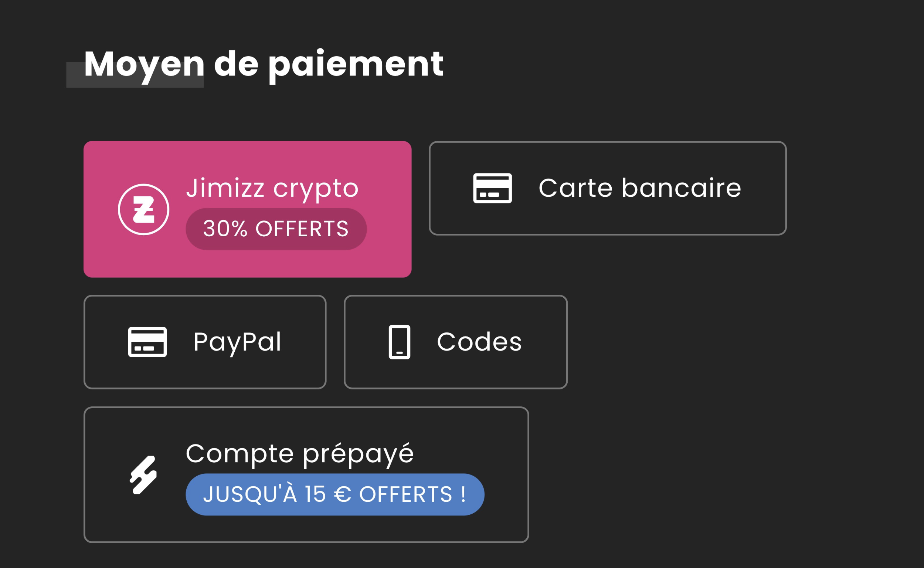Click the smartphone icon next to Codes
Screen dimensions: 924x568
(x=399, y=342)
